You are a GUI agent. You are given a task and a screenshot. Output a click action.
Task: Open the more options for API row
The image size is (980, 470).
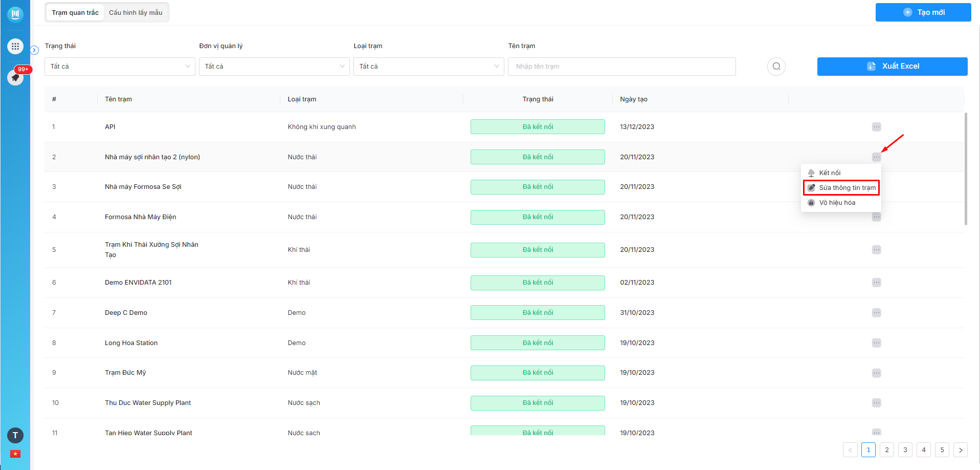pos(877,127)
